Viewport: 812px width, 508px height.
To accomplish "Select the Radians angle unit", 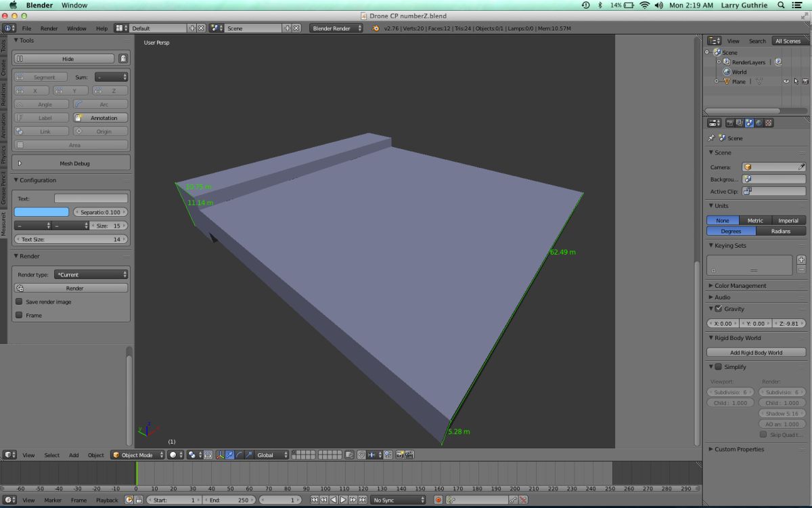I will click(781, 231).
